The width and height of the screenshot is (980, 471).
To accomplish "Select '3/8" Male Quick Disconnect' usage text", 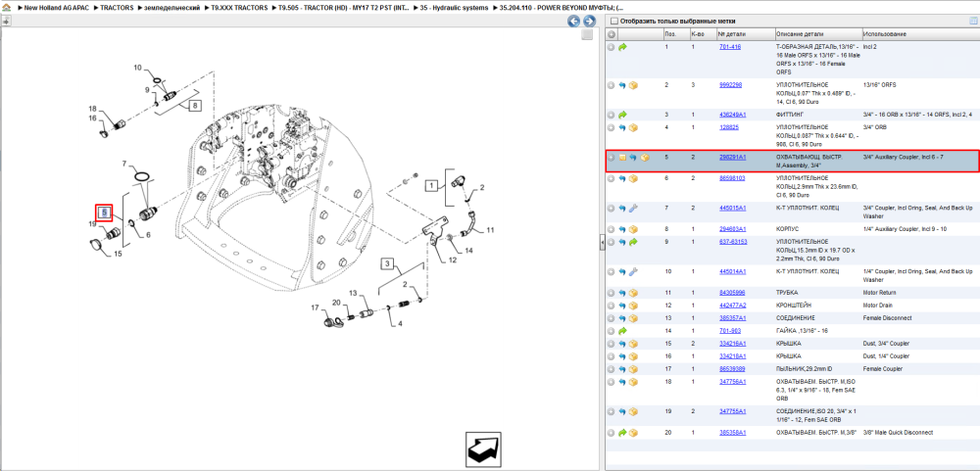I will (x=898, y=432).
